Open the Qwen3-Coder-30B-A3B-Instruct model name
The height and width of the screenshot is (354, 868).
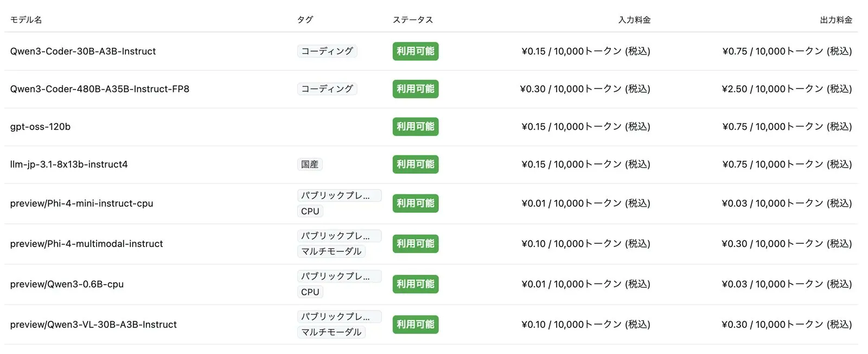point(83,52)
